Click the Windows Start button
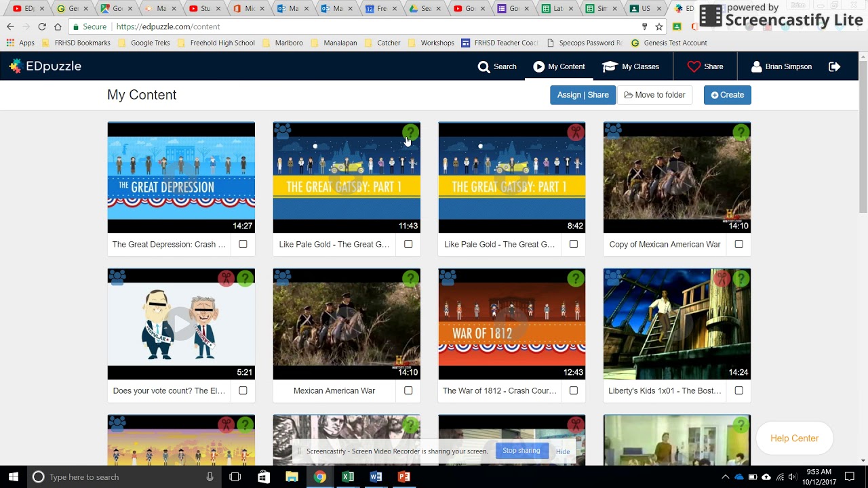 pos(14,477)
